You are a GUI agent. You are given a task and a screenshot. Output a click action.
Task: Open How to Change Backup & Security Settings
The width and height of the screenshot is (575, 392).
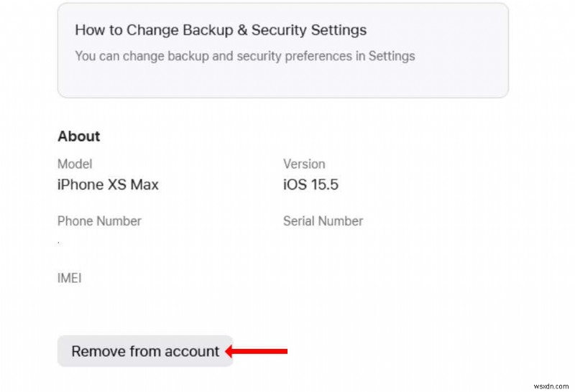click(221, 30)
